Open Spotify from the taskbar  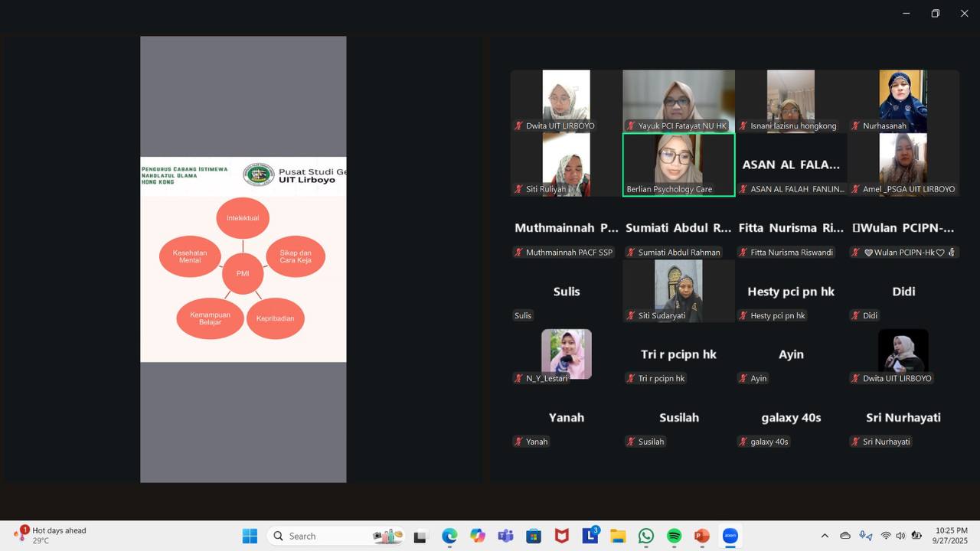click(x=674, y=536)
